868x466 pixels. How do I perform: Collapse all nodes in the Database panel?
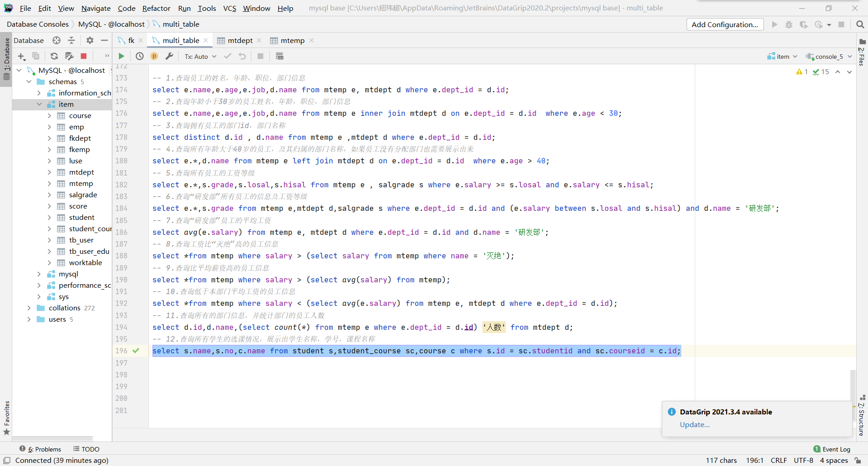pyautogui.click(x=71, y=40)
